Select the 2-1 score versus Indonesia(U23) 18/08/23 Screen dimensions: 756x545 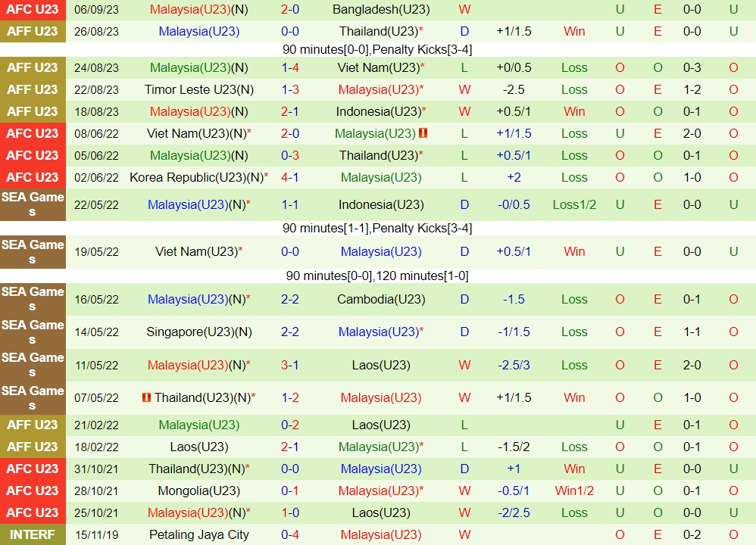(x=290, y=112)
